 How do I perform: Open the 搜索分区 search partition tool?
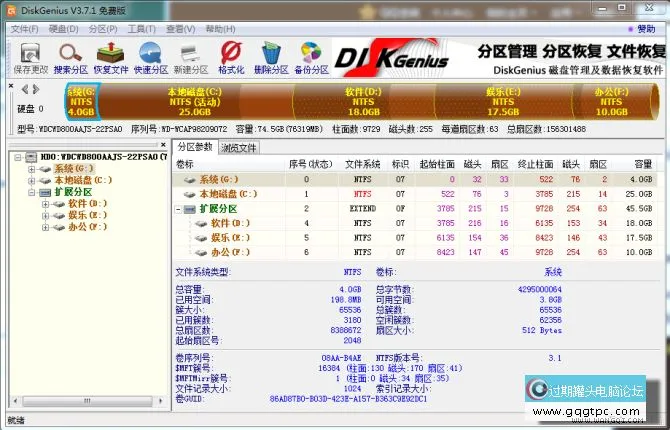[x=71, y=58]
